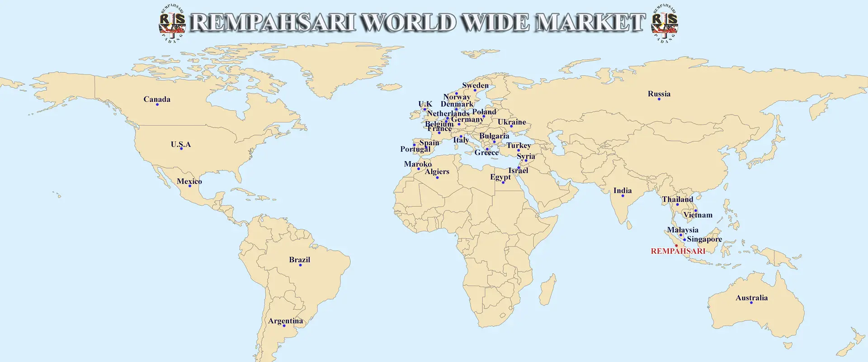Image resolution: width=868 pixels, height=362 pixels.
Task: Click the red REMPAHSARI location marker
Action: pyautogui.click(x=676, y=246)
